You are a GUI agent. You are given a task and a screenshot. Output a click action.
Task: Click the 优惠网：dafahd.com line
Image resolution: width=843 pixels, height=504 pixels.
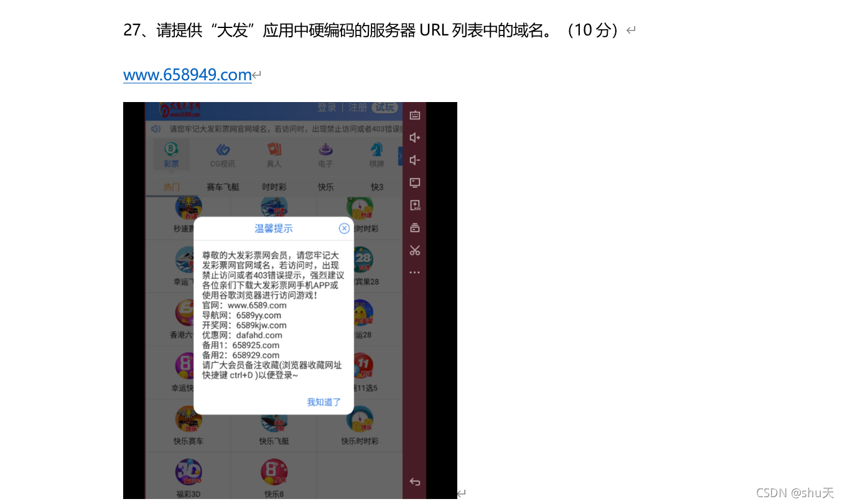pos(243,335)
